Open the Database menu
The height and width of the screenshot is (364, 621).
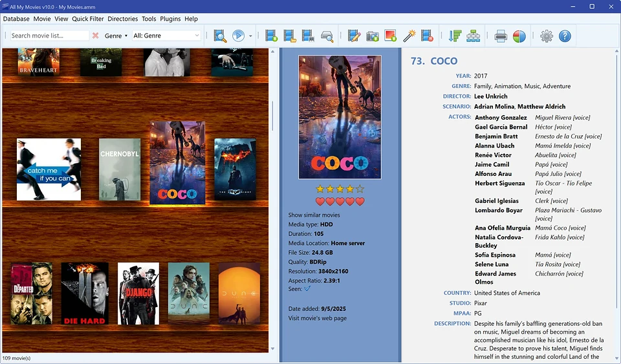click(x=16, y=19)
